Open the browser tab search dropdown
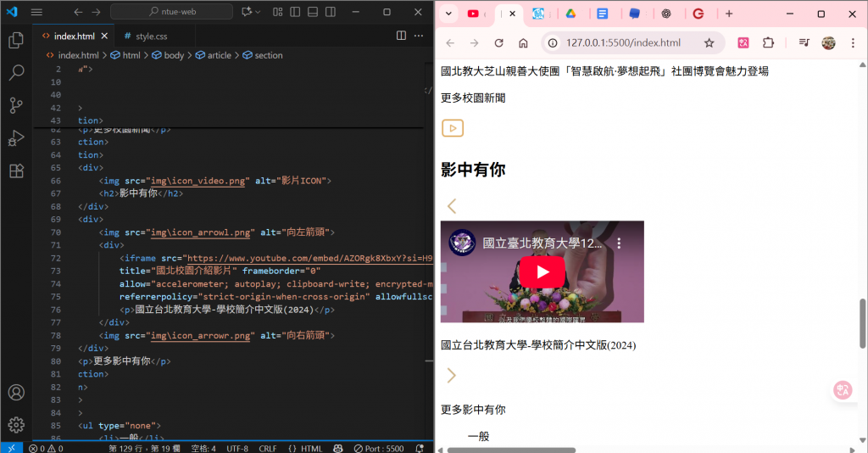The height and width of the screenshot is (453, 868). click(448, 14)
